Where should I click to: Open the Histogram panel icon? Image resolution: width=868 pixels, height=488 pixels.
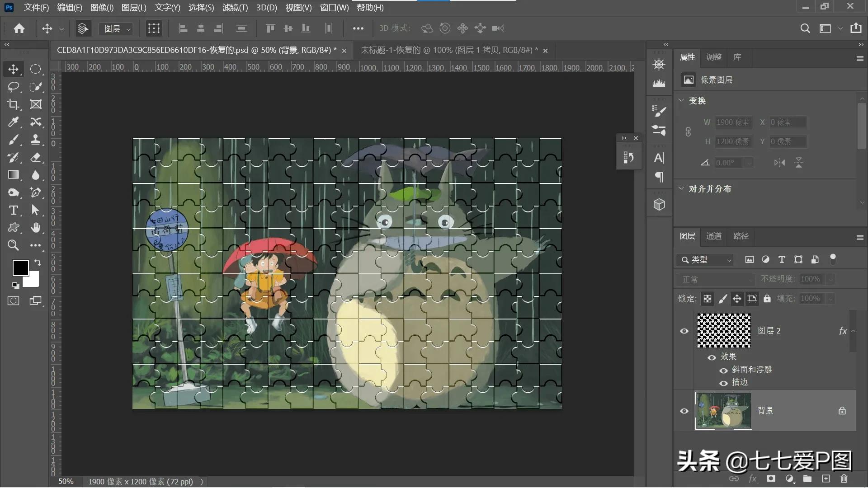tap(659, 83)
